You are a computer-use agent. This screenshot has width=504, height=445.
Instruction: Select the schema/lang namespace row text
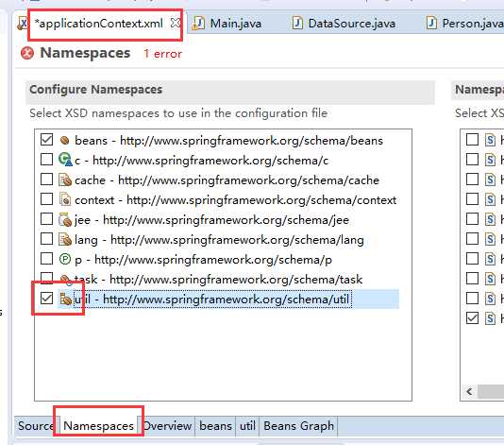coord(219,240)
